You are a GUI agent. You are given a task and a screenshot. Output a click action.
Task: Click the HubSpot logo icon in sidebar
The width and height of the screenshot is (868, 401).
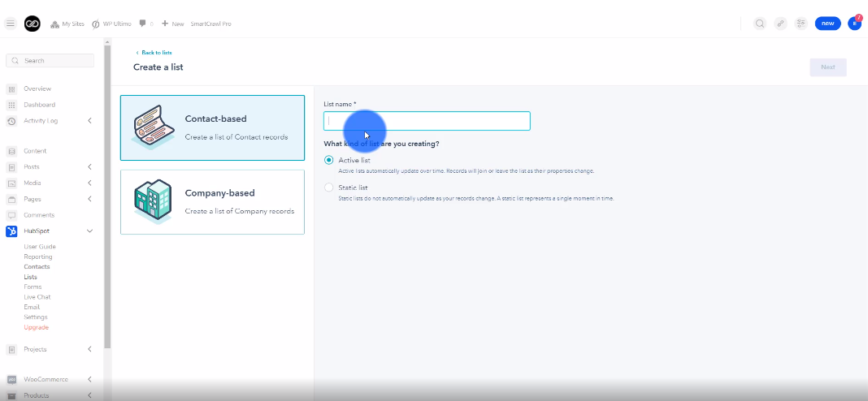click(x=11, y=231)
